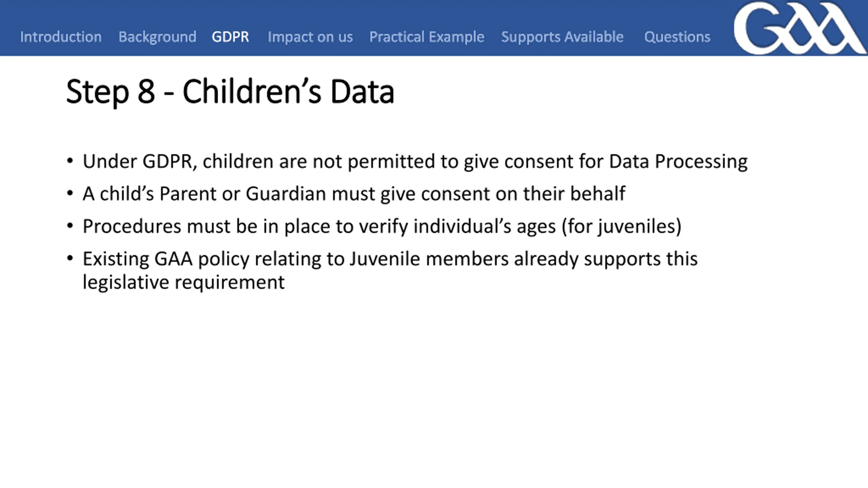Select the bullet starting with Under GDPR
Screen dimensions: 868x488
[415, 162]
